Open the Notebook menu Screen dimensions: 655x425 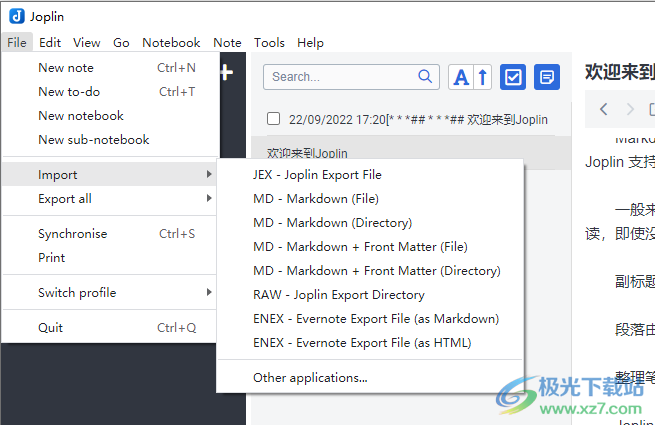coord(171,43)
